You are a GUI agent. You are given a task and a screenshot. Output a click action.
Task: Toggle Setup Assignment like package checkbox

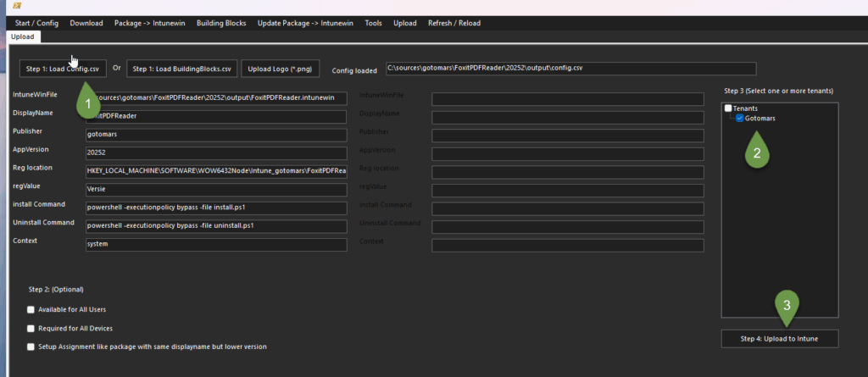31,347
